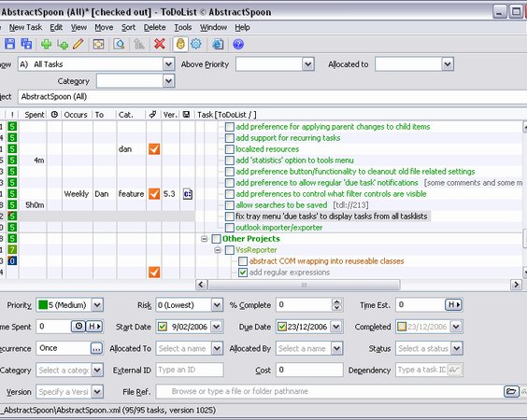The height and width of the screenshot is (420, 527).
Task: Click the pencil edit task icon
Action: 78,44
